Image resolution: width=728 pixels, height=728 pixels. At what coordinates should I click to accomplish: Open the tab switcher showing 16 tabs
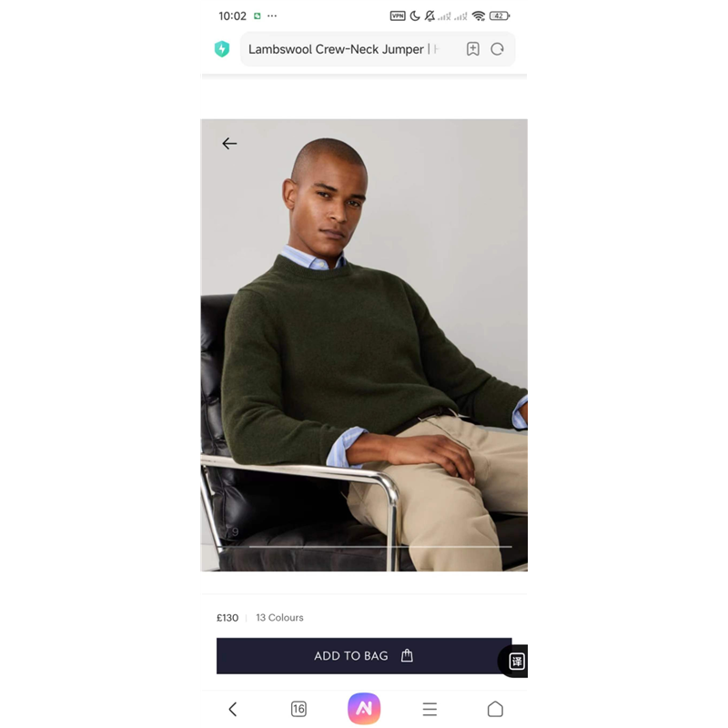(298, 709)
